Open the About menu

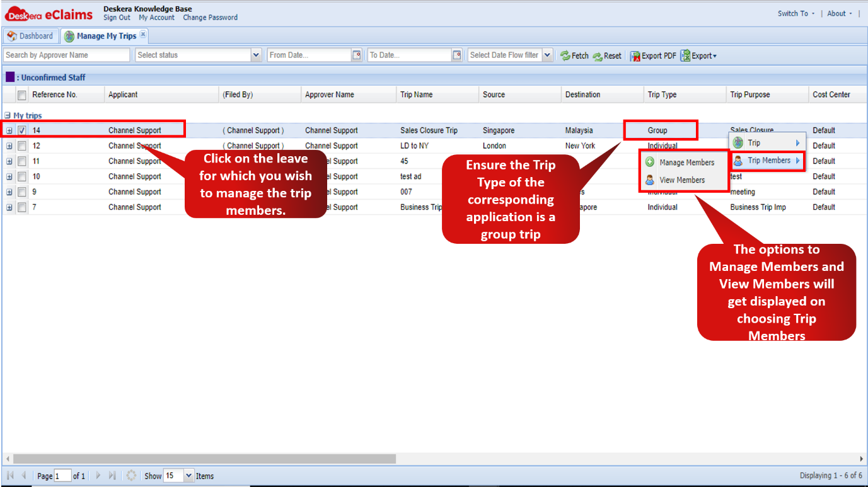point(839,13)
